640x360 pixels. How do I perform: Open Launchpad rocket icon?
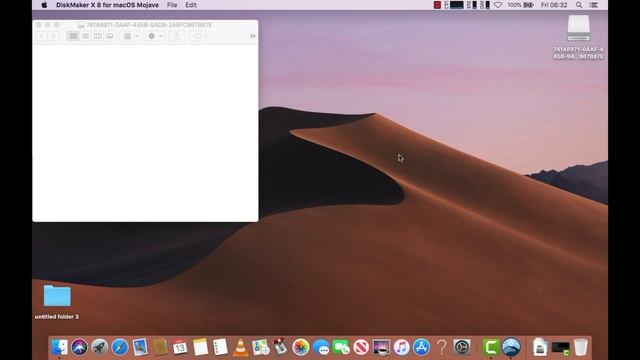coord(100,347)
